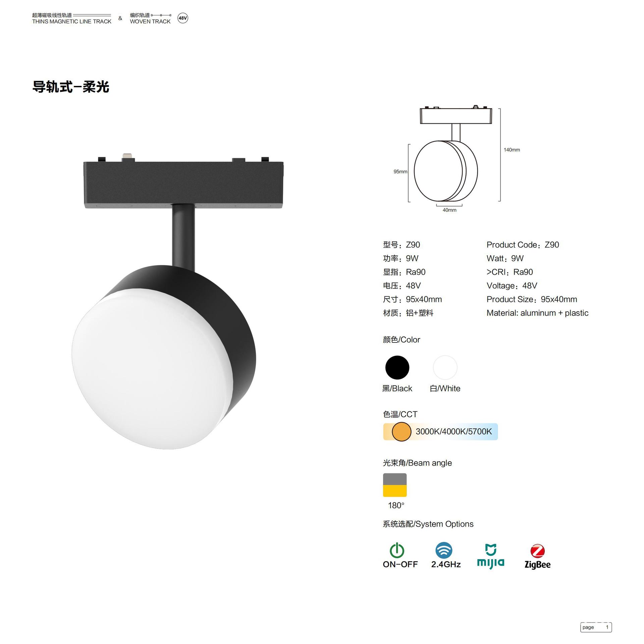Click the orange CCT circle icon
Viewport: 644px width, 644px height.
pyautogui.click(x=401, y=432)
